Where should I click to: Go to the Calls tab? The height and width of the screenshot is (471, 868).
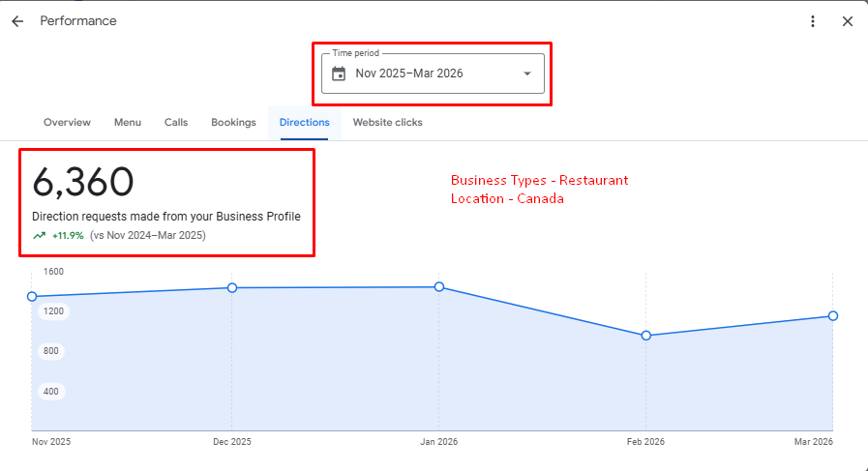click(176, 123)
